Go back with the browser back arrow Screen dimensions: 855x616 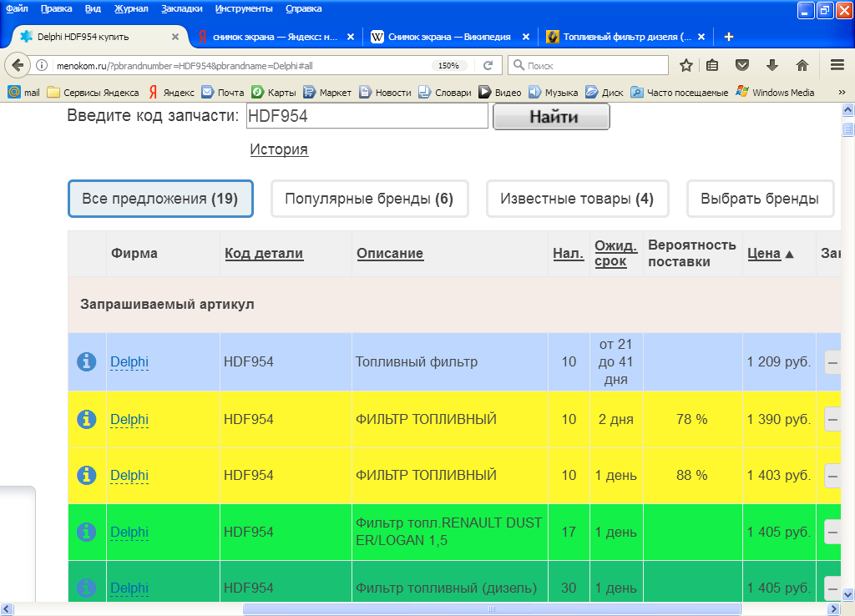coord(18,65)
